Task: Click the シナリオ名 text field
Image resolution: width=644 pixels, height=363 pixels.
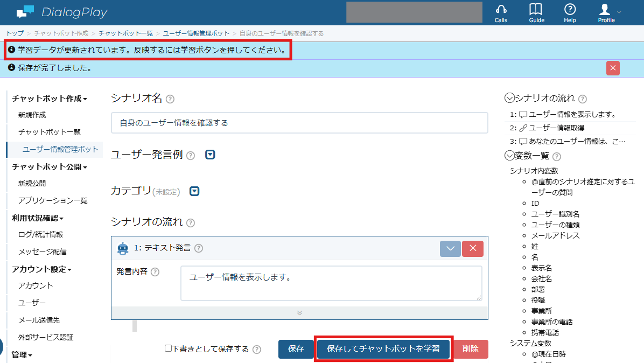Action: point(299,123)
